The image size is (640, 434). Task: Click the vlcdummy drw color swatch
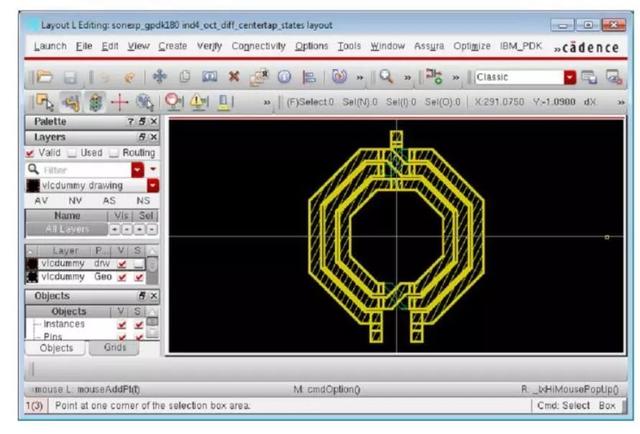click(x=32, y=264)
